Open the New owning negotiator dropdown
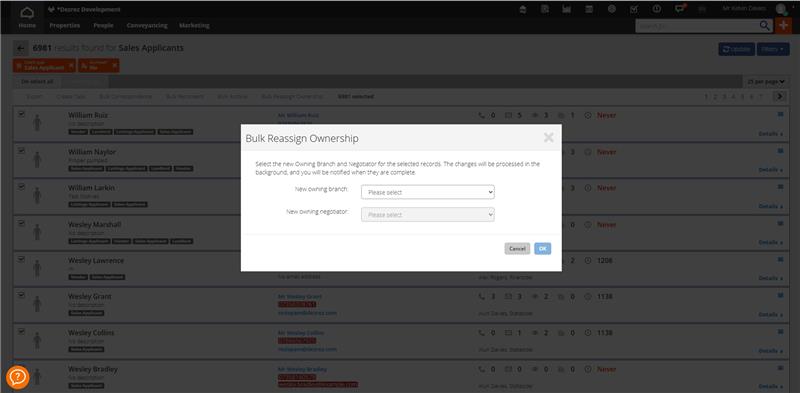The width and height of the screenshot is (800, 393). tap(428, 215)
